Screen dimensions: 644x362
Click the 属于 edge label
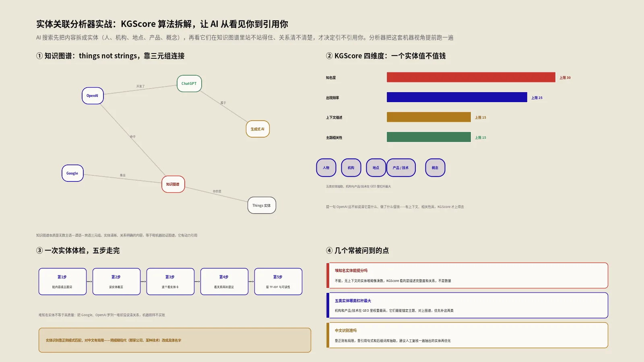click(223, 103)
